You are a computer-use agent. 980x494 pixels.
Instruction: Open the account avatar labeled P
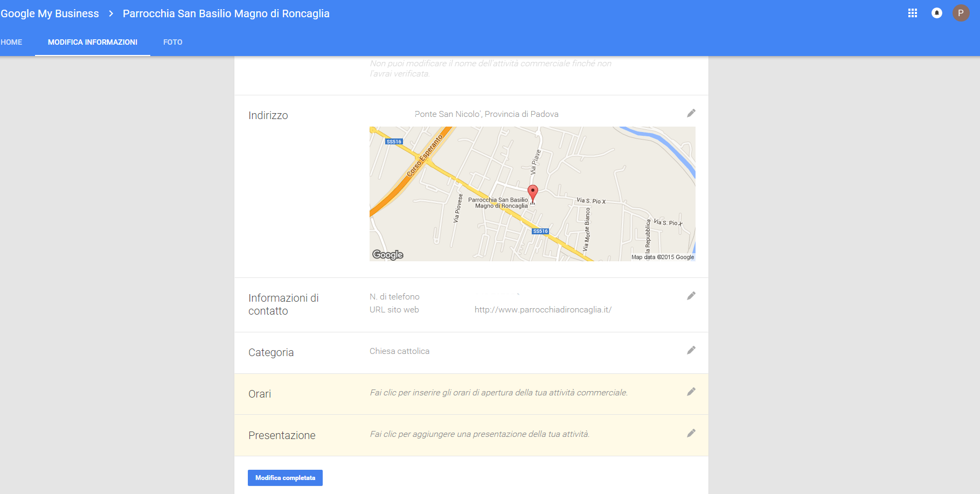(961, 13)
